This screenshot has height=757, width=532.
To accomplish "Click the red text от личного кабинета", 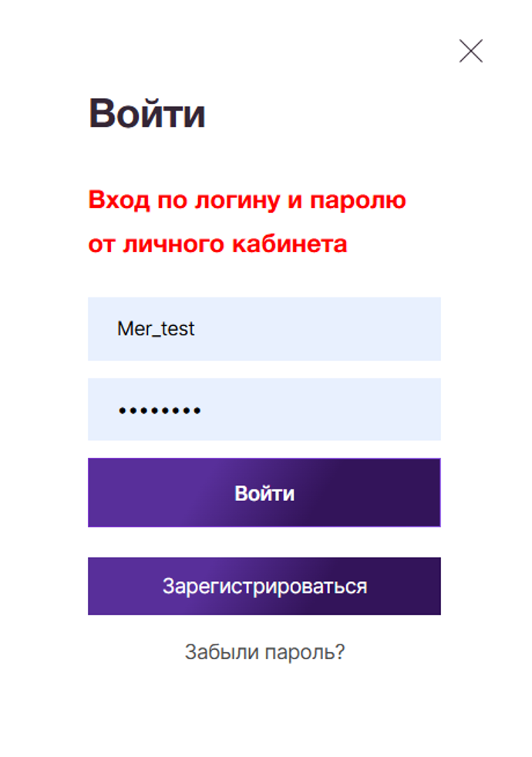I will coord(217,244).
